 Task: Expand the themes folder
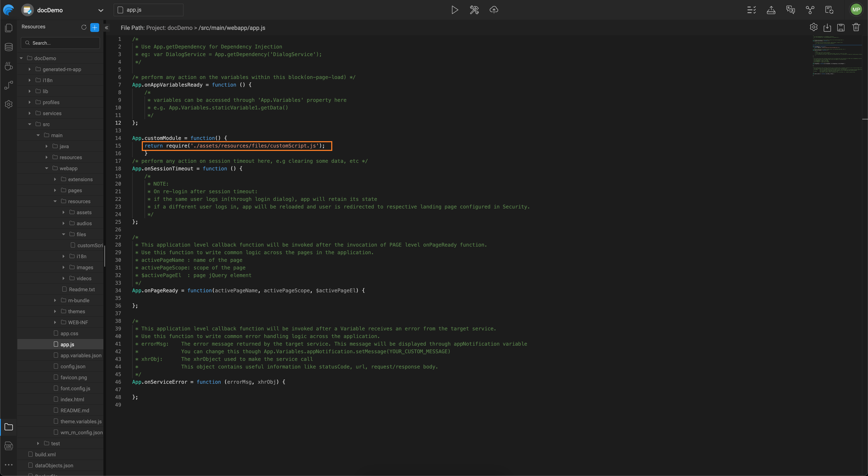[x=55, y=311]
